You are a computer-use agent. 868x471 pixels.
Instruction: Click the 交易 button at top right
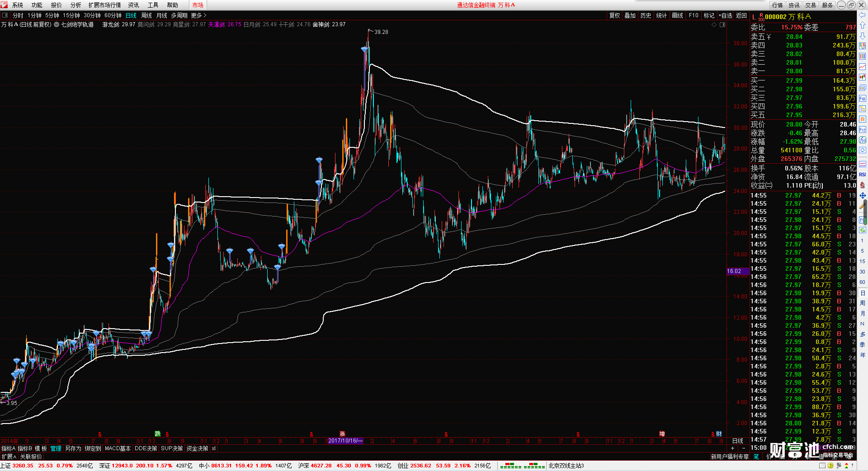point(811,5)
